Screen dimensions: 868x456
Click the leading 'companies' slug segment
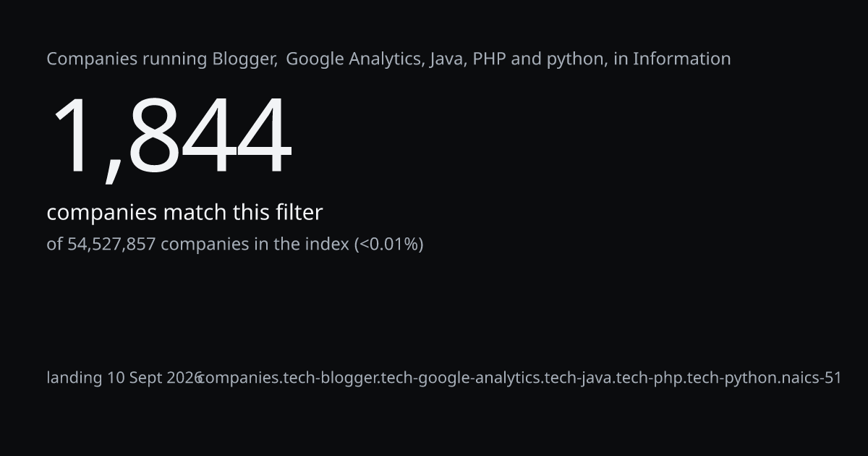point(238,378)
